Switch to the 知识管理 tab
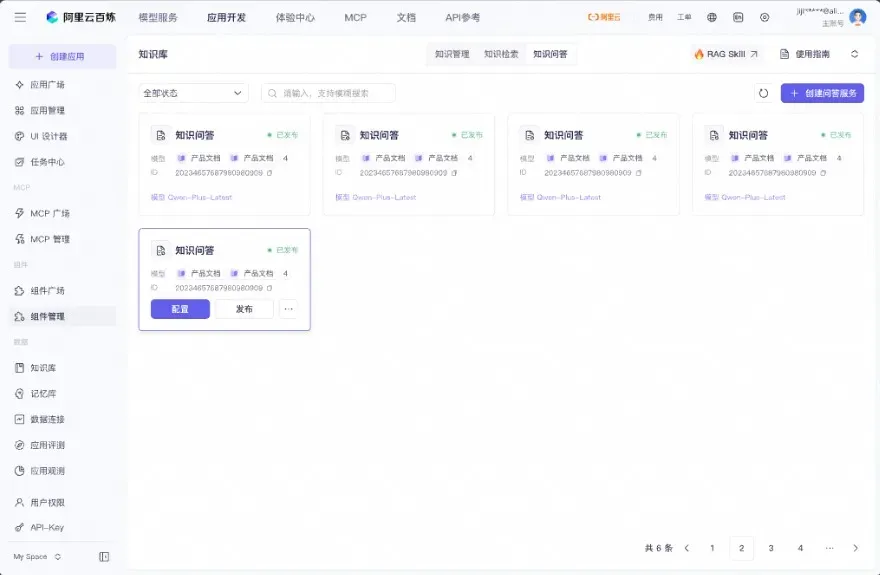The width and height of the screenshot is (880, 575). (452, 54)
